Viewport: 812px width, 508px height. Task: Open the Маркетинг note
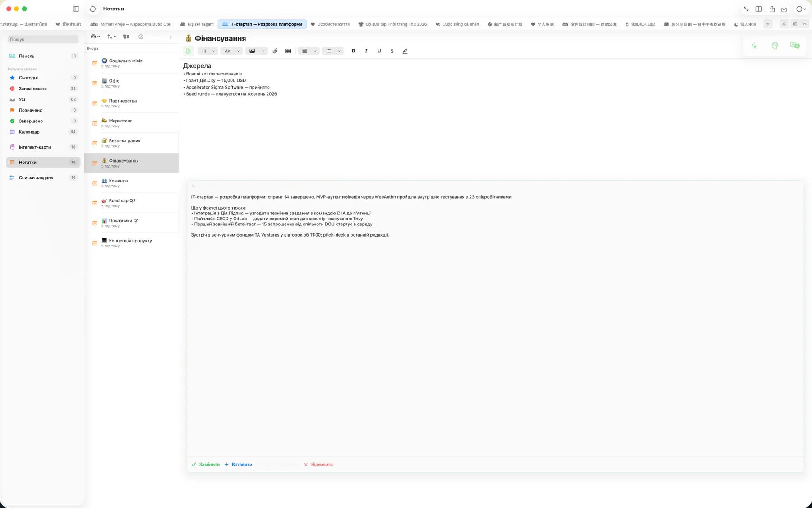click(131, 123)
